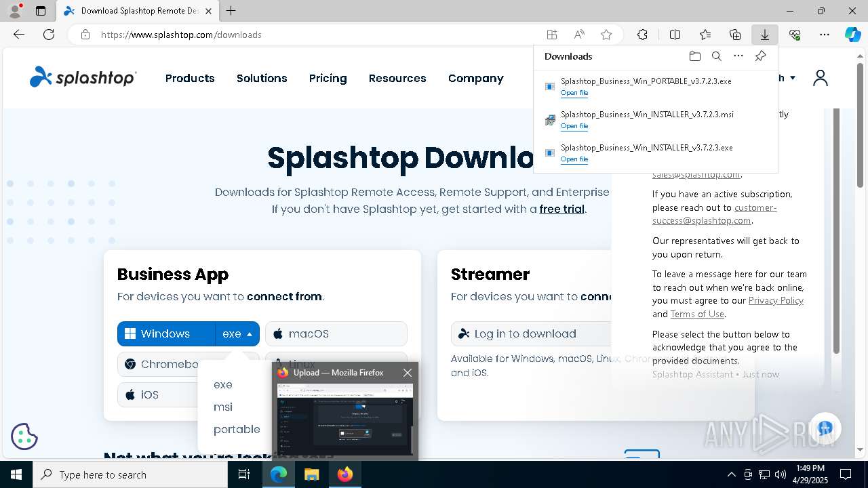Open downloads folder icon in Downloads panel
Screen dimensions: 868x488
pyautogui.click(x=694, y=56)
